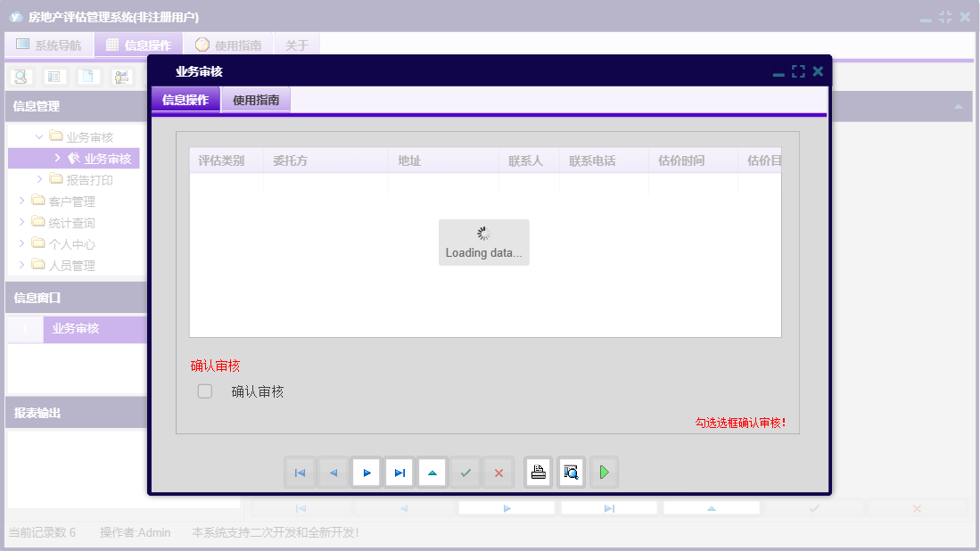The width and height of the screenshot is (980, 551).
Task: Jump to the last record icon
Action: click(x=399, y=472)
